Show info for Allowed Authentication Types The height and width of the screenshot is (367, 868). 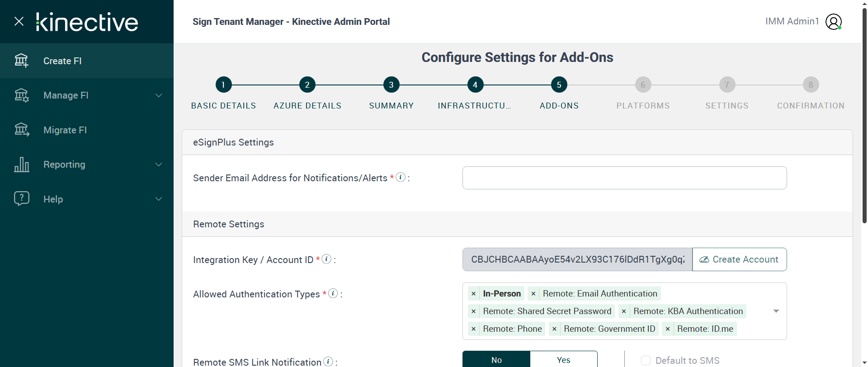tap(333, 293)
